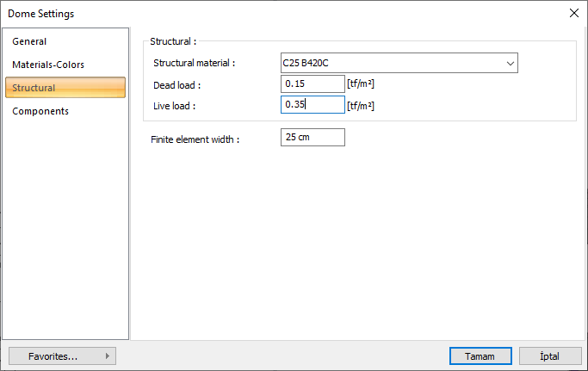Click the 'Live load :' label

175,106
